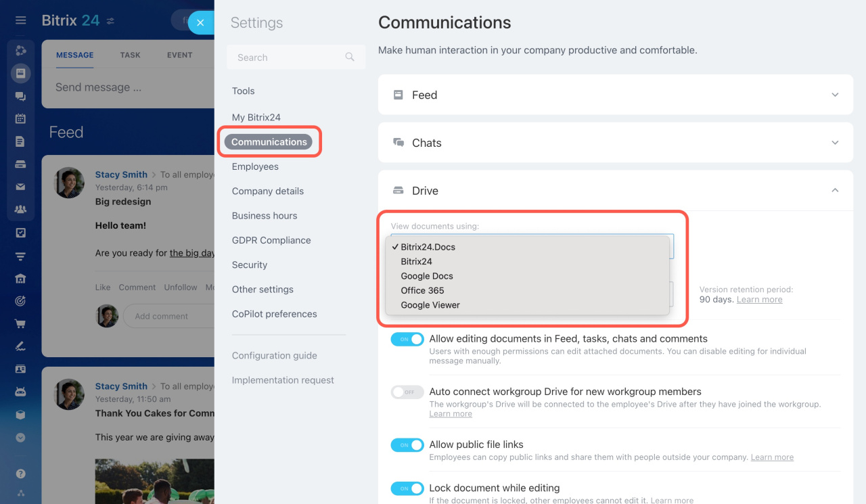Open the hamburger menu in the left sidebar
The height and width of the screenshot is (504, 866).
click(20, 20)
